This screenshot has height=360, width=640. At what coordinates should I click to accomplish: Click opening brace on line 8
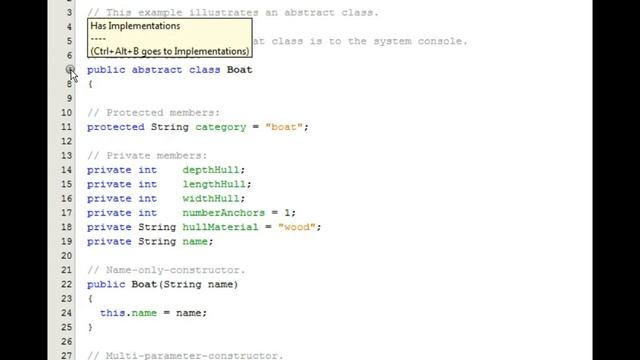(90, 84)
